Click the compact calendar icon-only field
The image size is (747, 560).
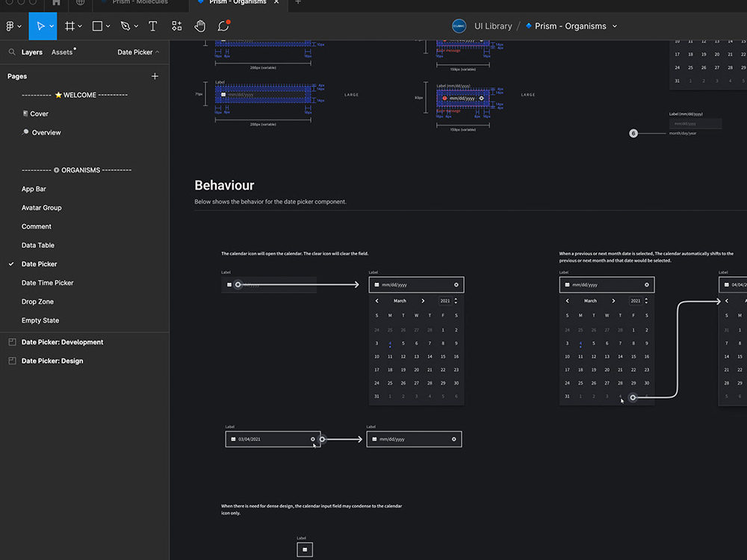[305, 550]
